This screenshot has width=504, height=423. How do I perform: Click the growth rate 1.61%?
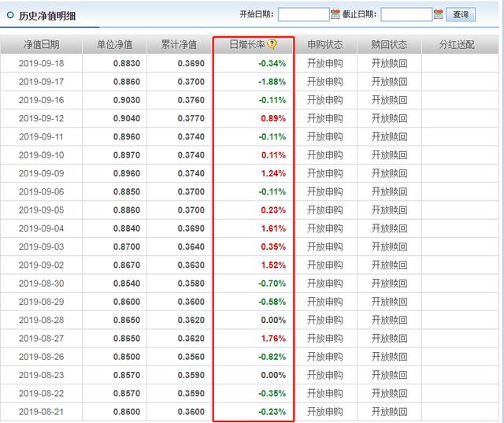[273, 228]
